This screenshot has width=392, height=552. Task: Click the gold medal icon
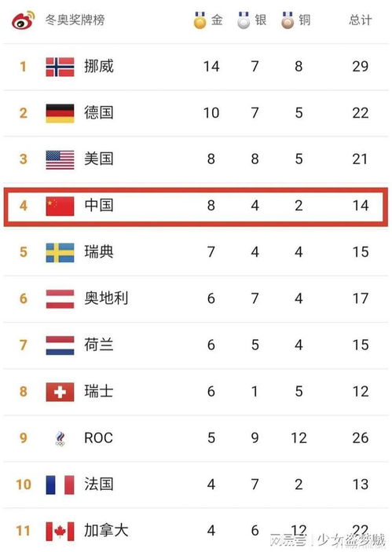tap(200, 20)
